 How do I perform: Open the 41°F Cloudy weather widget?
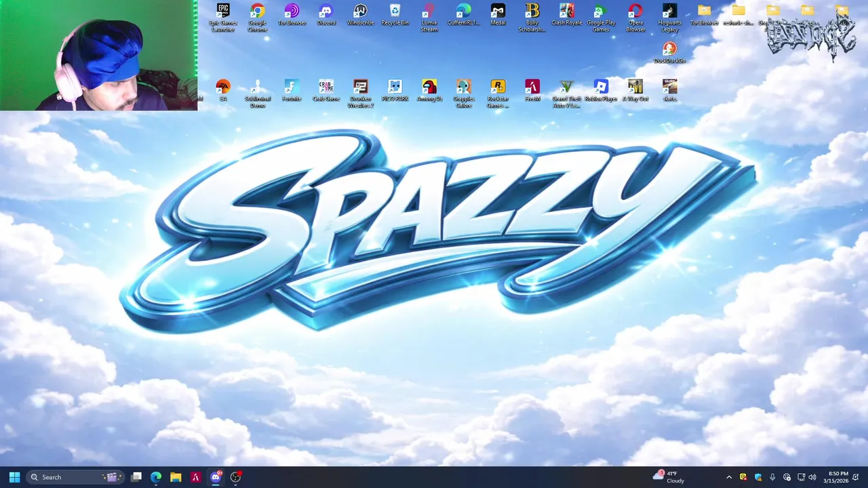click(x=669, y=477)
